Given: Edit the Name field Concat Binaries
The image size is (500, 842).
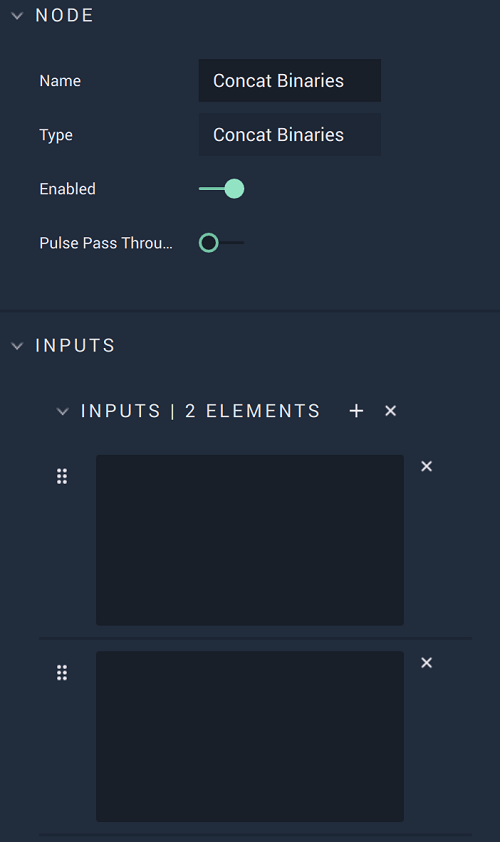Looking at the screenshot, I should [x=289, y=81].
